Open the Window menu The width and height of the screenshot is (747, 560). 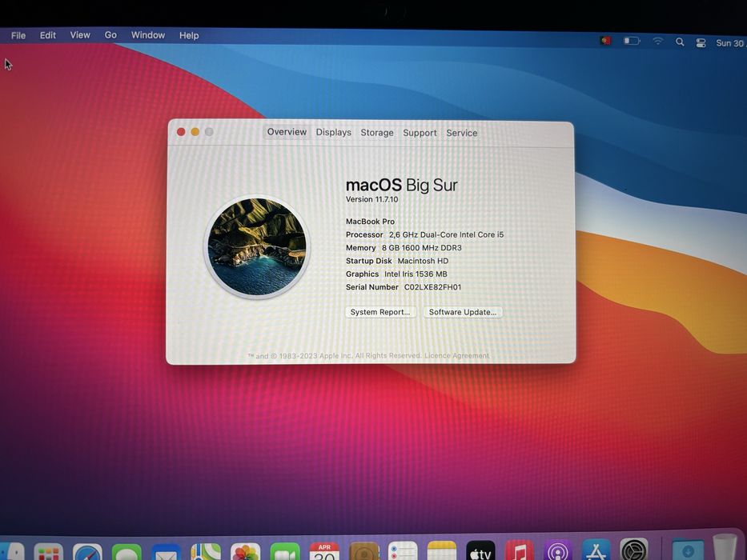point(148,35)
